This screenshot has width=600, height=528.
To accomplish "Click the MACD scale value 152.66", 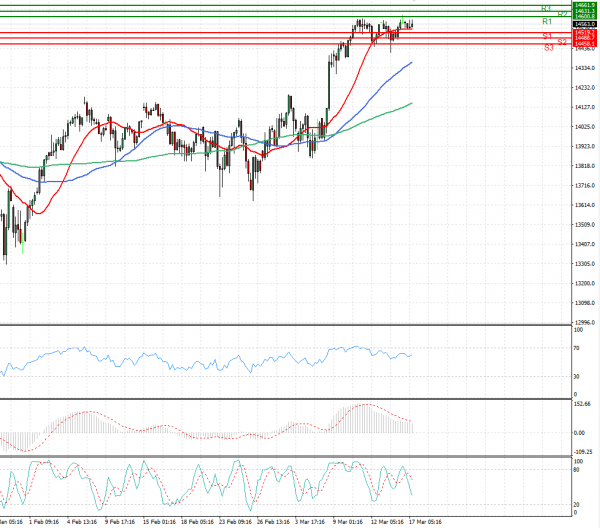I will click(582, 404).
